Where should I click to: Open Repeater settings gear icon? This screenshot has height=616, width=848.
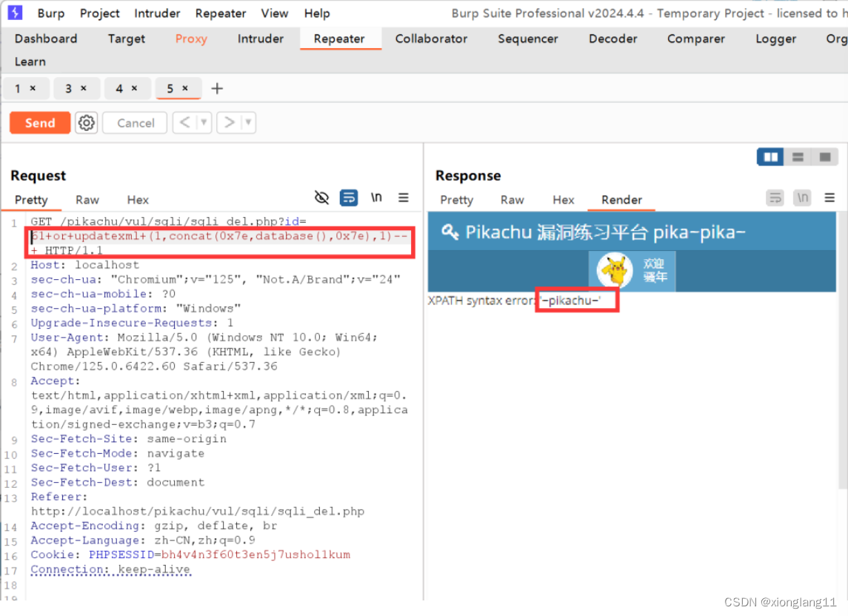[x=86, y=123]
